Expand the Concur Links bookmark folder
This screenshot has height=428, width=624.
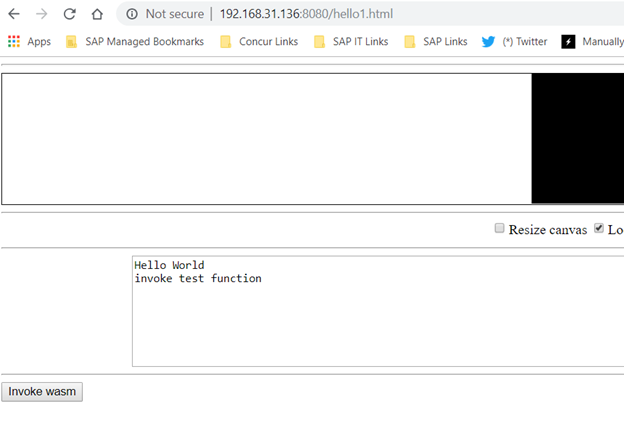(259, 41)
